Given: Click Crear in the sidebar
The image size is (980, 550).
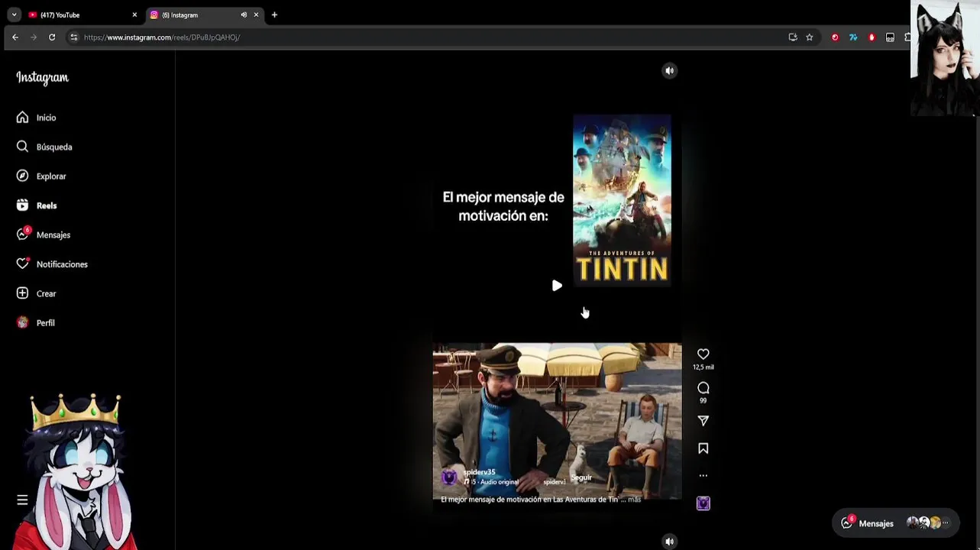Looking at the screenshot, I should tap(47, 293).
